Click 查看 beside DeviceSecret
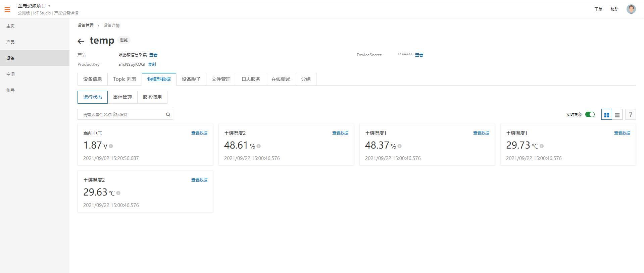Image resolution: width=644 pixels, height=273 pixels. click(419, 55)
